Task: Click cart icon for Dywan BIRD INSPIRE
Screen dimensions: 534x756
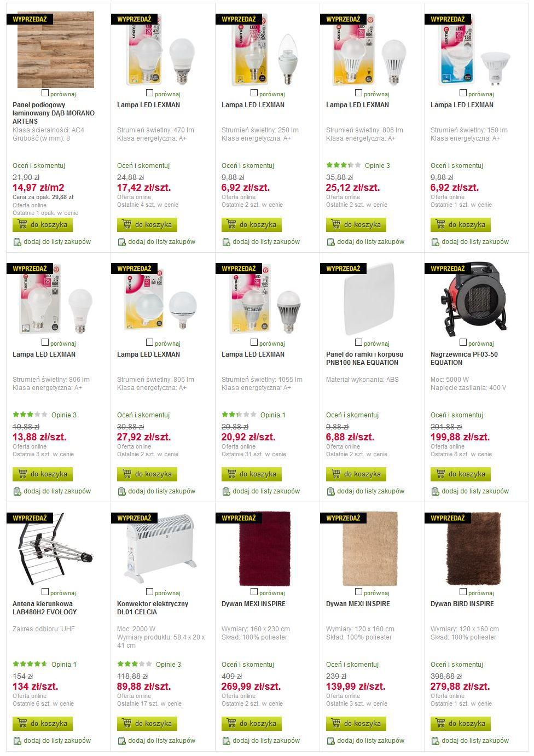Action: tap(440, 723)
